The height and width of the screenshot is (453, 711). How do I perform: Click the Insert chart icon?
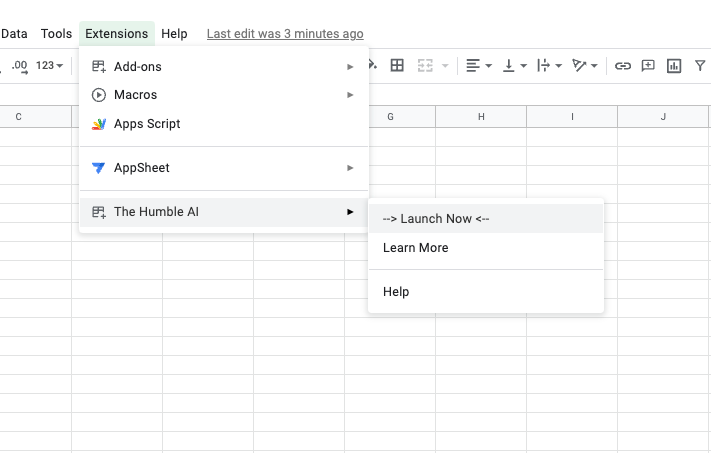click(674, 66)
